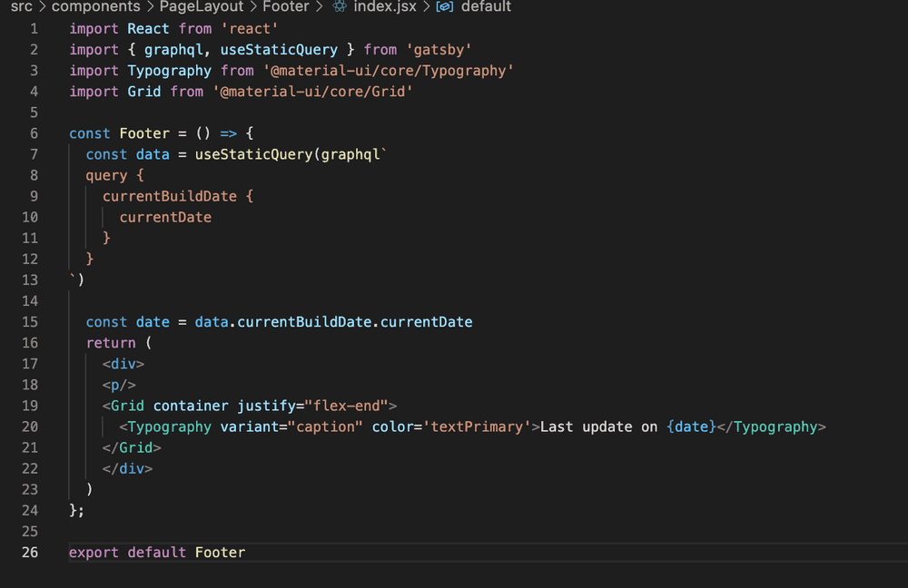Open the Footer breadcrumb segment
This screenshot has height=588, width=908.
coord(286,6)
